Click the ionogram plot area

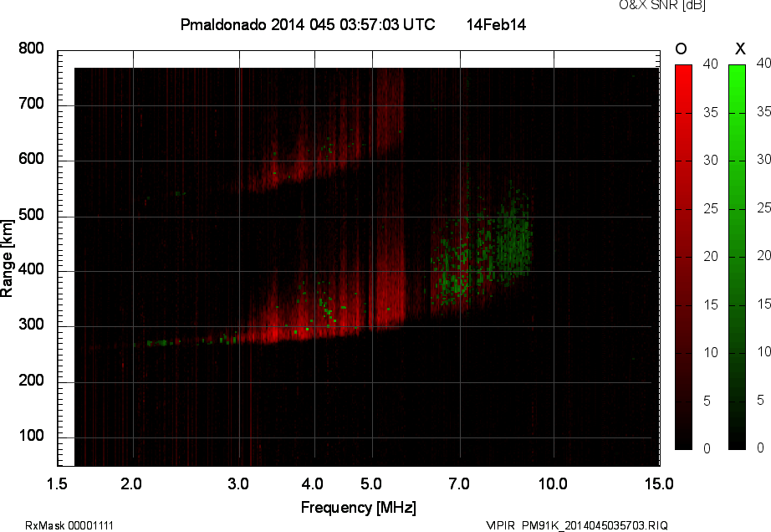coord(359,258)
